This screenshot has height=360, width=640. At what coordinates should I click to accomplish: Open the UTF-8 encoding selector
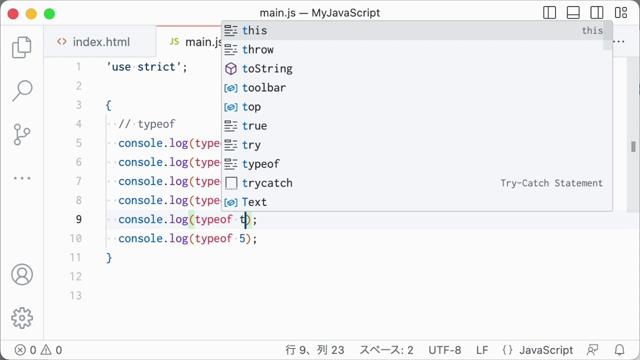pyautogui.click(x=444, y=350)
